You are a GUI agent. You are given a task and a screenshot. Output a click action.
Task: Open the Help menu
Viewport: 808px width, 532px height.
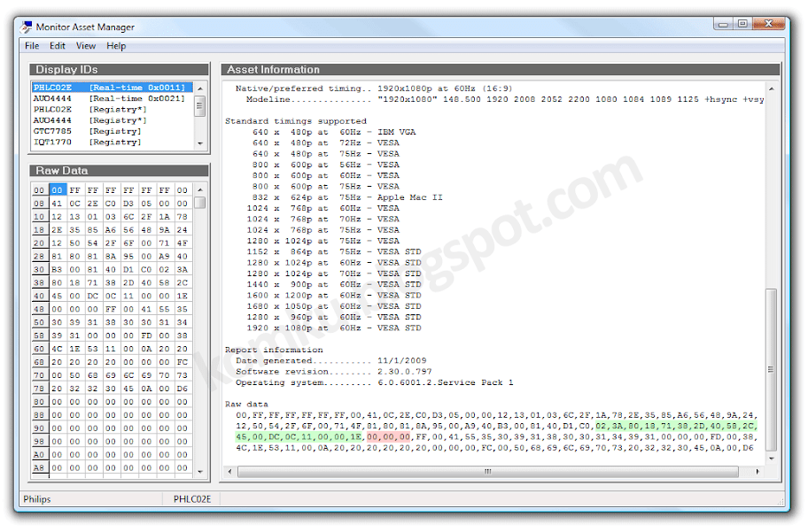(116, 46)
